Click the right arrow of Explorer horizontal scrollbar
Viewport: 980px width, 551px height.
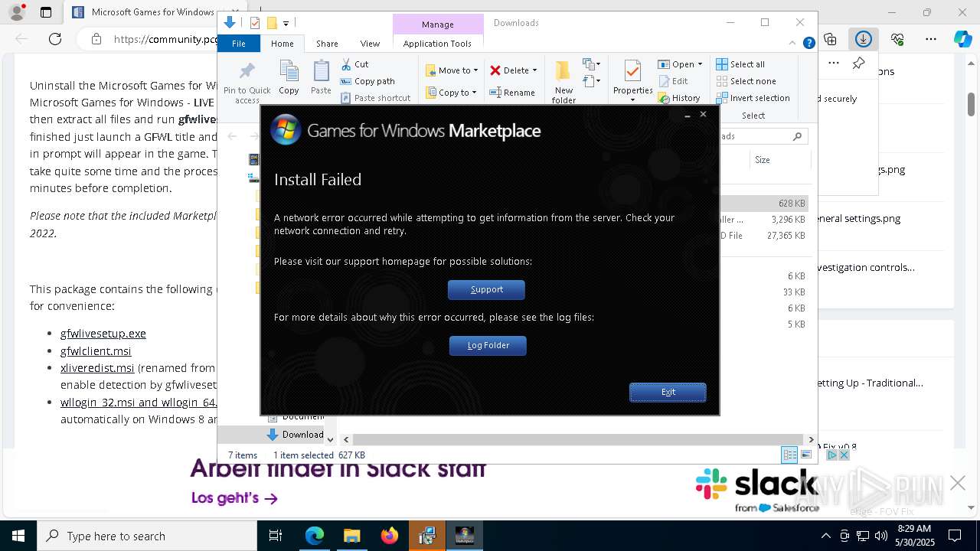point(811,439)
